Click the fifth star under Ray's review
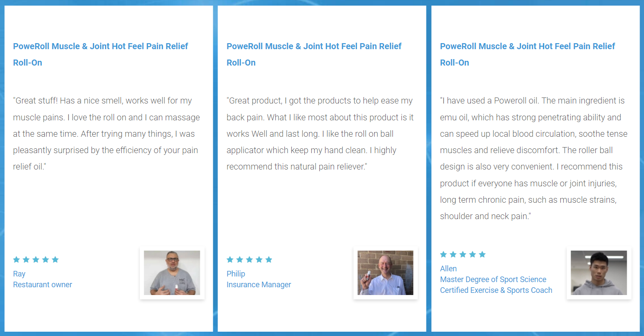This screenshot has width=644, height=336. click(55, 260)
